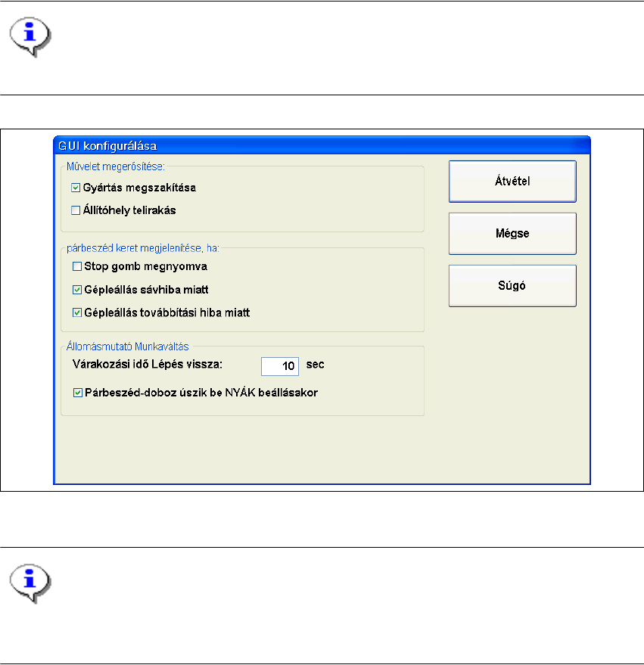Click the bottom info speech-bubble icon
Image resolution: width=644 pixels, height=665 pixels.
click(x=30, y=583)
